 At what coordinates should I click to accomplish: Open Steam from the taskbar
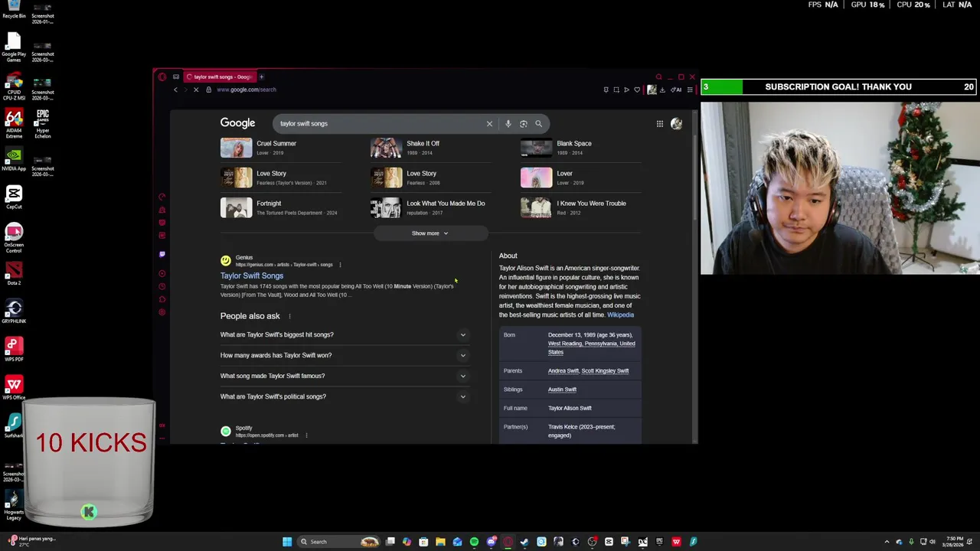tap(524, 542)
